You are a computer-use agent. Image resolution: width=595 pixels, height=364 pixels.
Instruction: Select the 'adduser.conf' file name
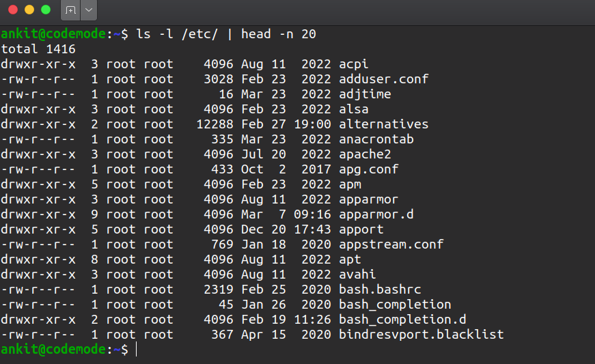[384, 79]
